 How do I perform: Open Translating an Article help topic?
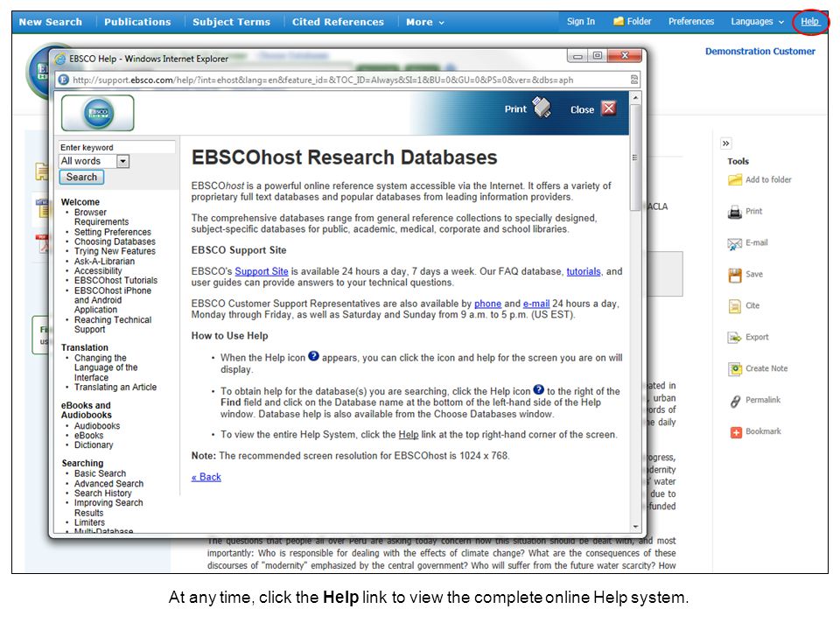click(x=115, y=388)
